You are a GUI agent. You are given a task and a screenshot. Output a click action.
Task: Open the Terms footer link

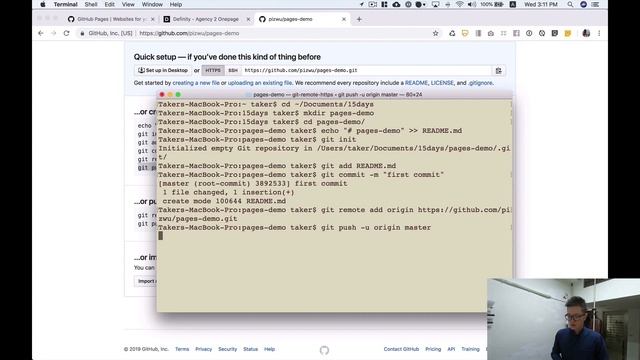182,349
